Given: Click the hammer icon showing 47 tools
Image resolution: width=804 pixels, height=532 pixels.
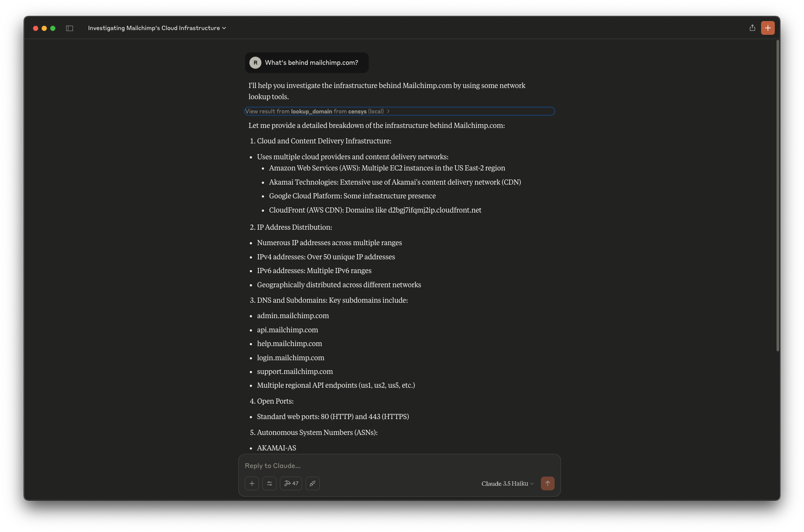Looking at the screenshot, I should [291, 483].
